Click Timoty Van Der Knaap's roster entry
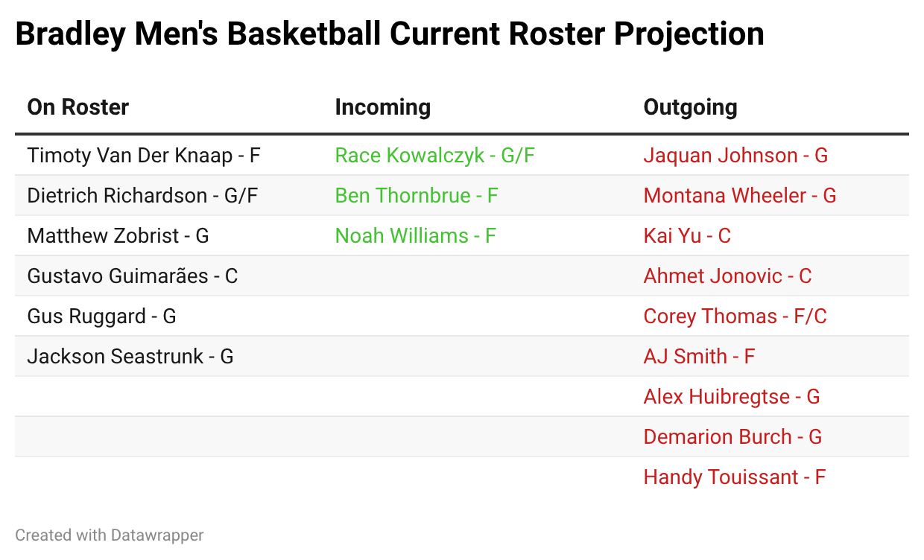924x560 pixels. (x=143, y=156)
